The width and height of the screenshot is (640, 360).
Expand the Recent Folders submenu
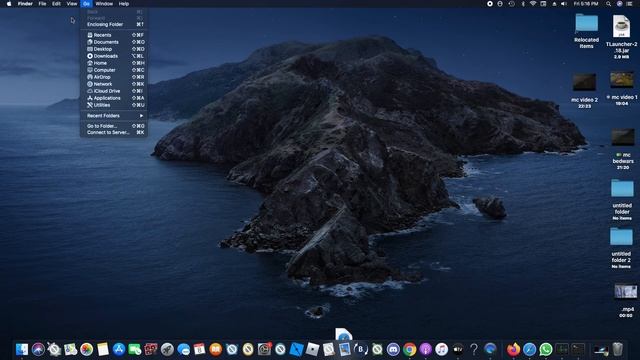114,116
